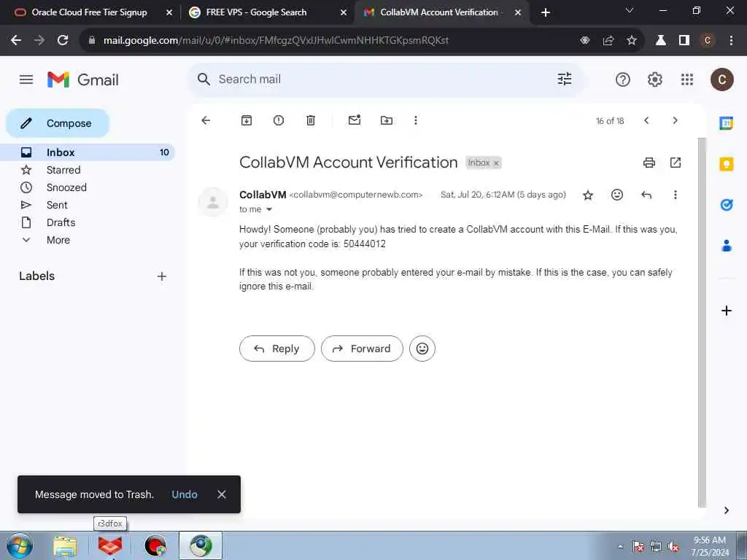Click emoji reaction button below message
The image size is (747, 560).
422,349
